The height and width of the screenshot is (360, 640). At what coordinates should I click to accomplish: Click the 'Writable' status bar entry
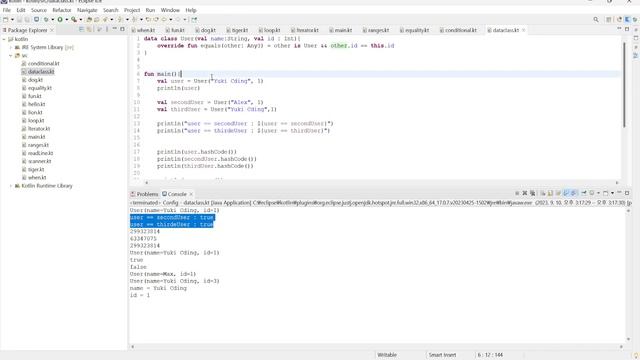387,355
